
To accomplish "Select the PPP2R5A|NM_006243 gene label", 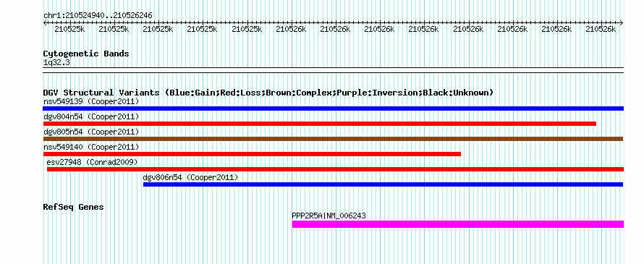I will [x=329, y=216].
